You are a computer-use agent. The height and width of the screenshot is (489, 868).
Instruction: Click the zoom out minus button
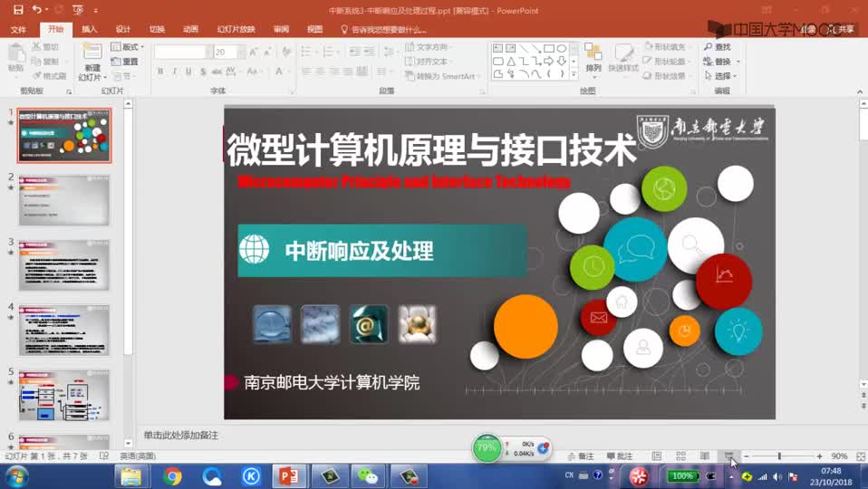pyautogui.click(x=747, y=456)
